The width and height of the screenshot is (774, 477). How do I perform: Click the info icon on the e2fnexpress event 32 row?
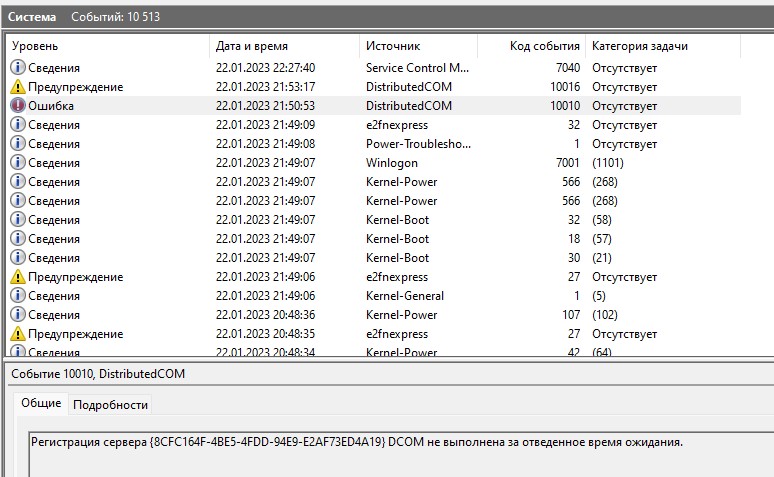click(17, 125)
